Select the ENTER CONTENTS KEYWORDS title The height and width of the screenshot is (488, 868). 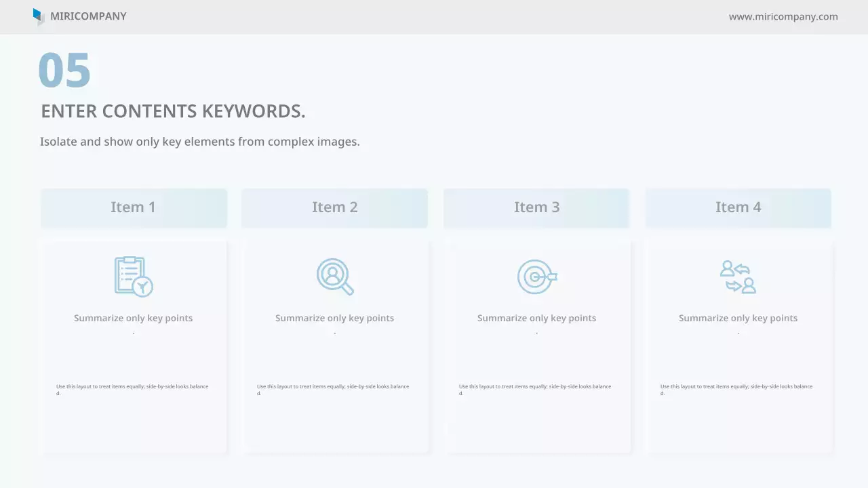click(173, 111)
